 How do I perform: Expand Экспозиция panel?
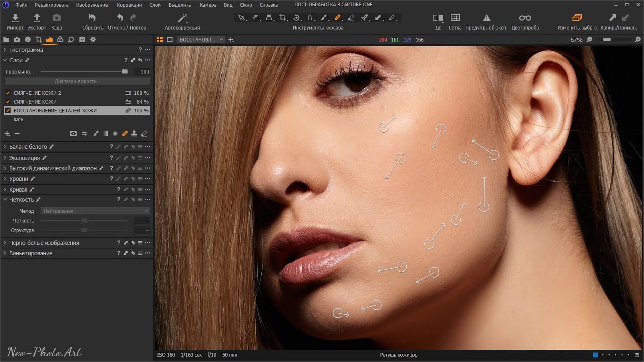point(5,158)
